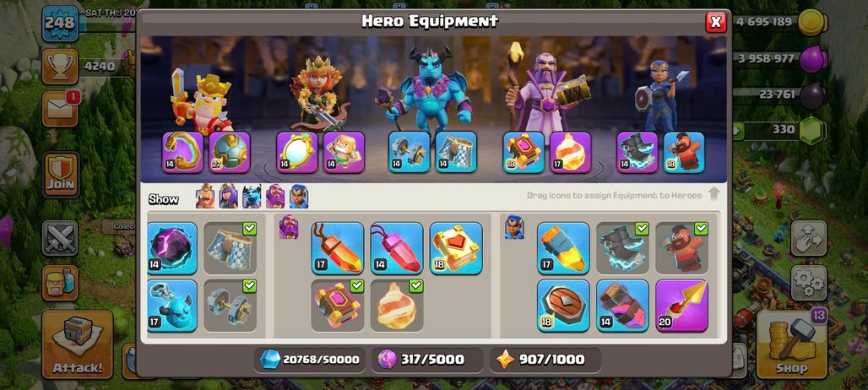The image size is (868, 390).
Task: Open the mail inbox with notification
Action: coord(60,108)
